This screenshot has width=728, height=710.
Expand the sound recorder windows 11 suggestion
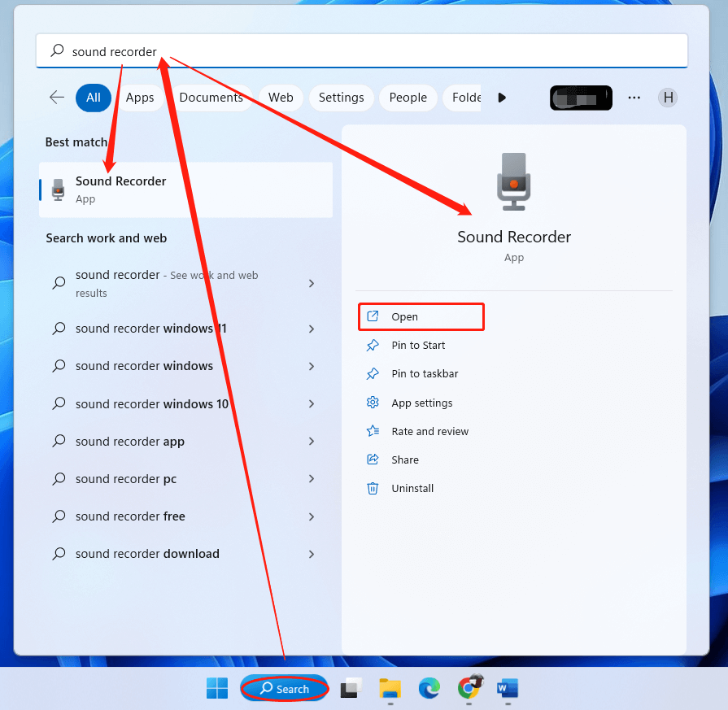(311, 328)
